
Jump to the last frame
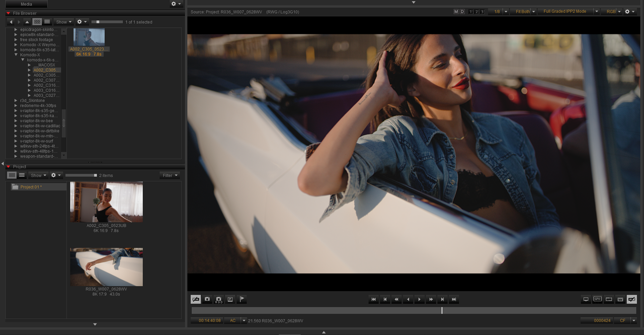(x=454, y=299)
